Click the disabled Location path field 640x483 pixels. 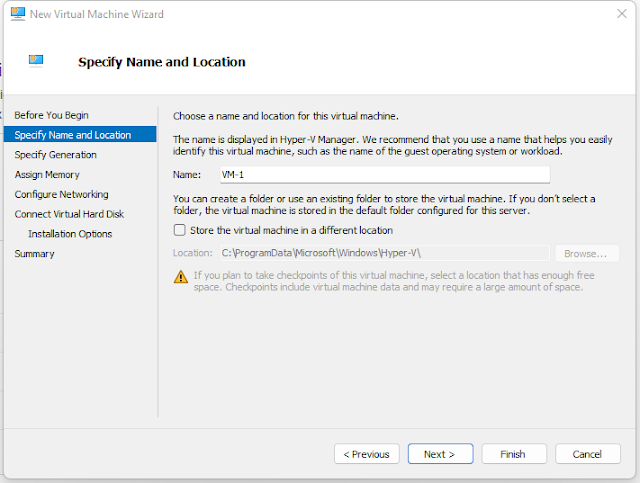click(385, 253)
